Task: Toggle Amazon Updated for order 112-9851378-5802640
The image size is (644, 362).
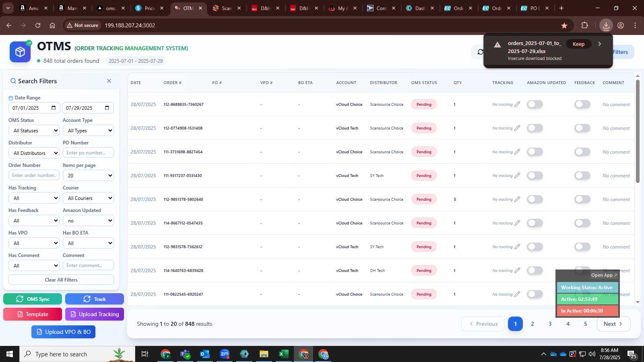Action: point(535,199)
